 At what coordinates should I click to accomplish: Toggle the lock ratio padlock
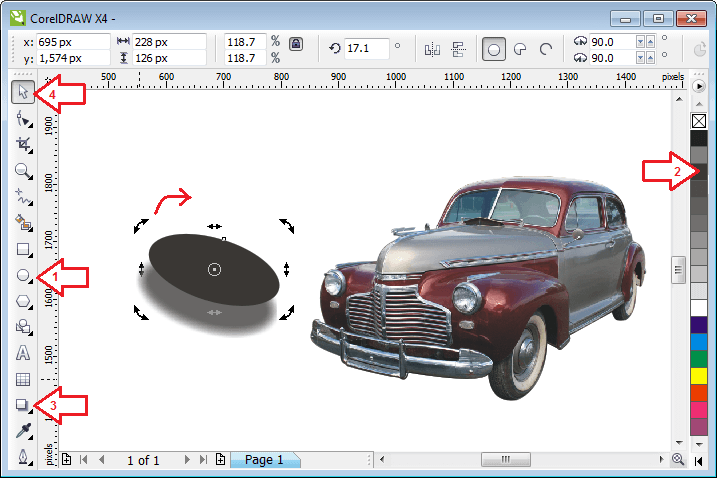(295, 45)
